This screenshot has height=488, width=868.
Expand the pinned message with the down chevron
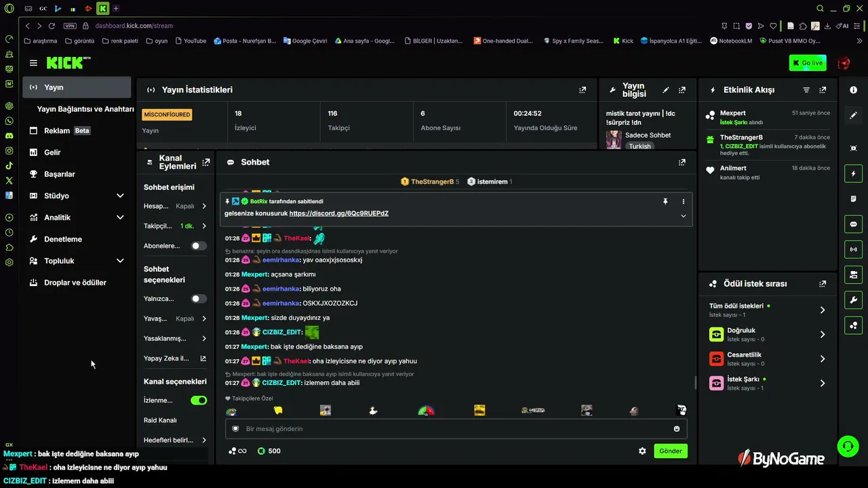coord(683,216)
